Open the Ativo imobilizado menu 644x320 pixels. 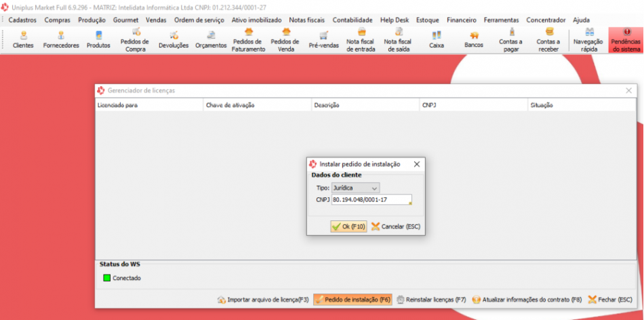tap(257, 20)
